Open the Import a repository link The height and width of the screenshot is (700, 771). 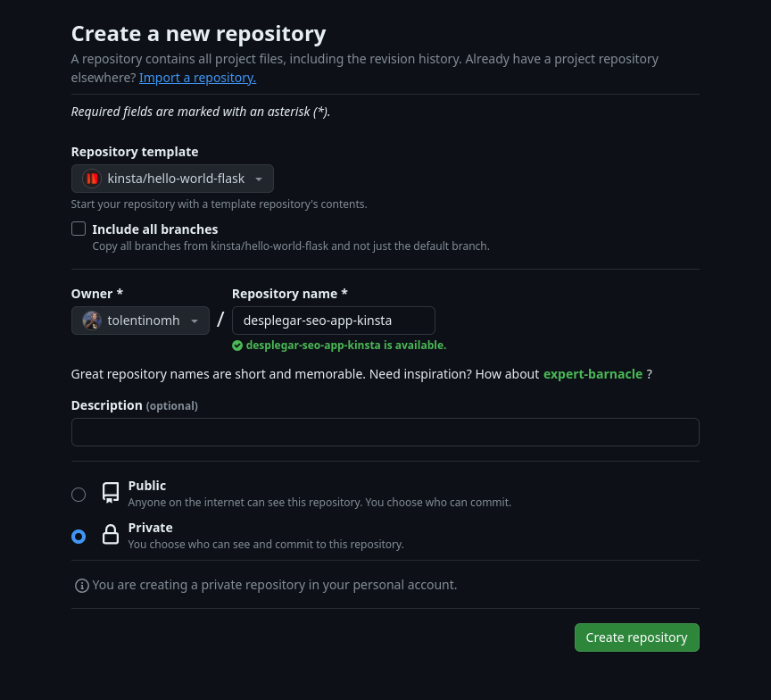[197, 77]
